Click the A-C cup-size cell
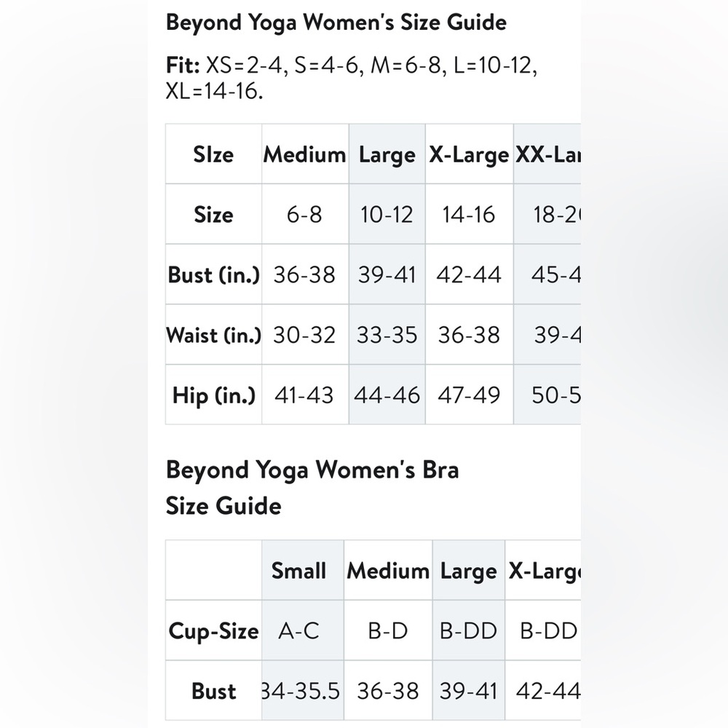Screen dimensions: 728x728 pyautogui.click(x=302, y=630)
